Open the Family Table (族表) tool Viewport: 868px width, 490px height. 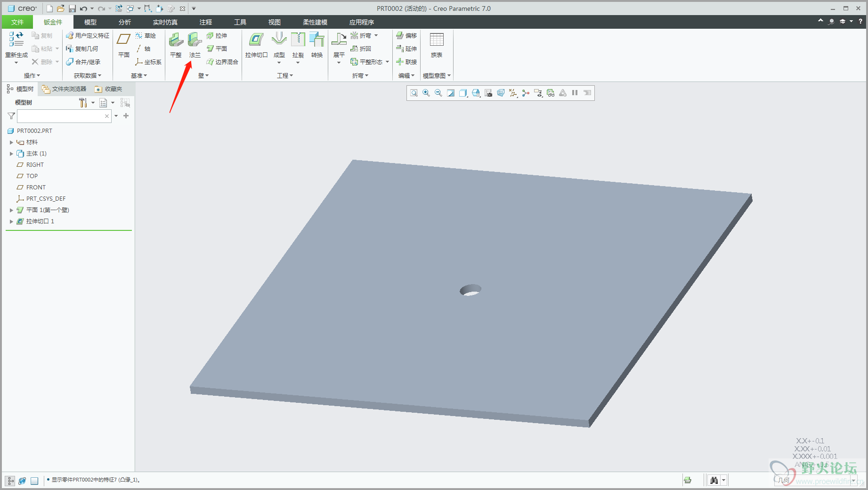437,45
